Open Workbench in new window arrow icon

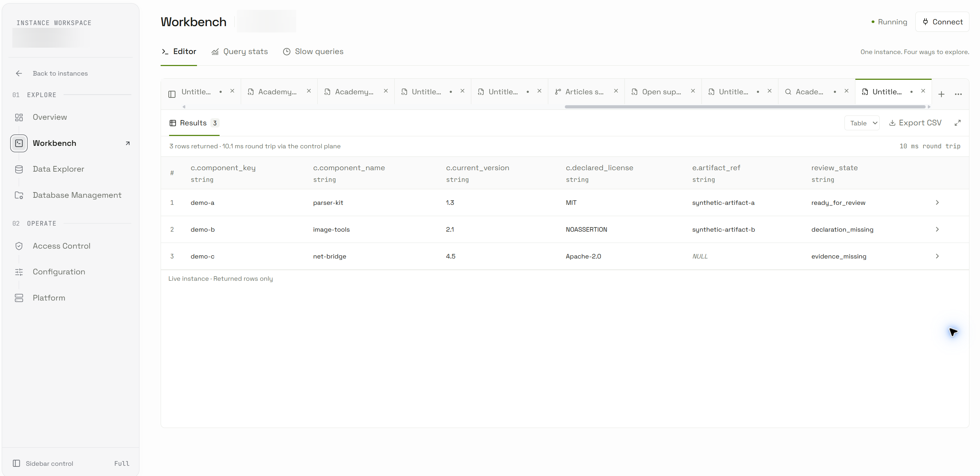tap(128, 143)
